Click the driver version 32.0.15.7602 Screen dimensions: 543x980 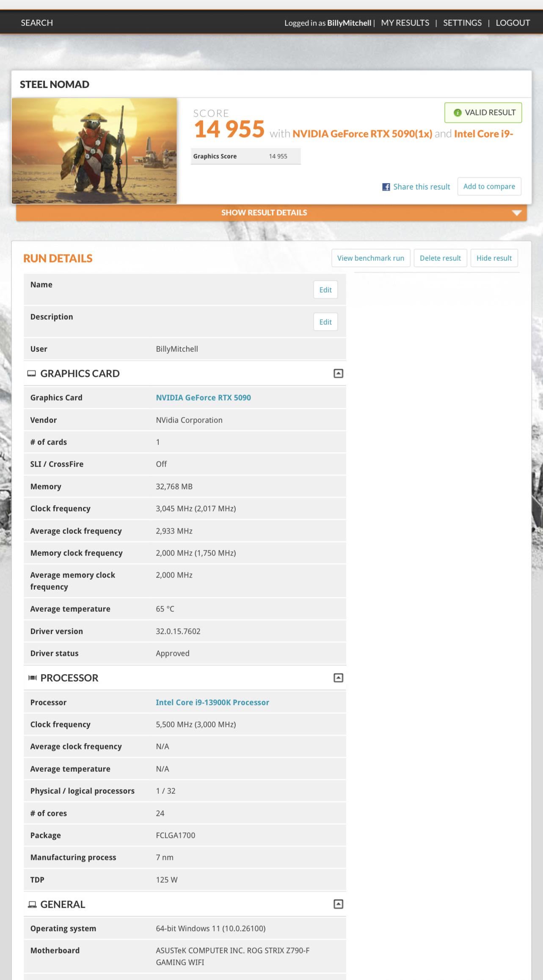pos(178,631)
